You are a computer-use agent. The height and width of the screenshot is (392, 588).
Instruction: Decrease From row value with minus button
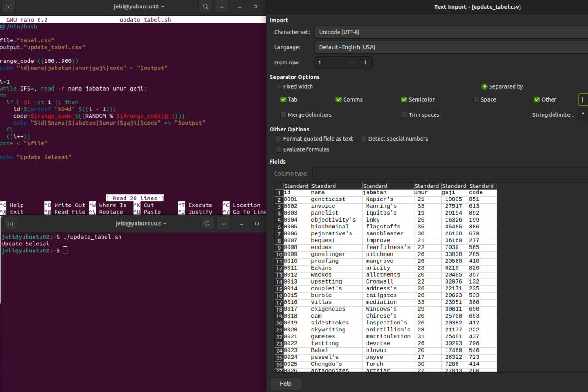tap(352, 62)
